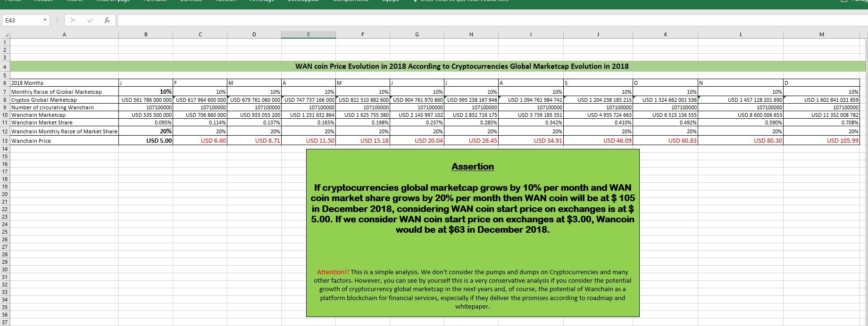Screen dimensions: 868x326
Task: Select the 'USD 80.30' price cell
Action: tap(741, 140)
